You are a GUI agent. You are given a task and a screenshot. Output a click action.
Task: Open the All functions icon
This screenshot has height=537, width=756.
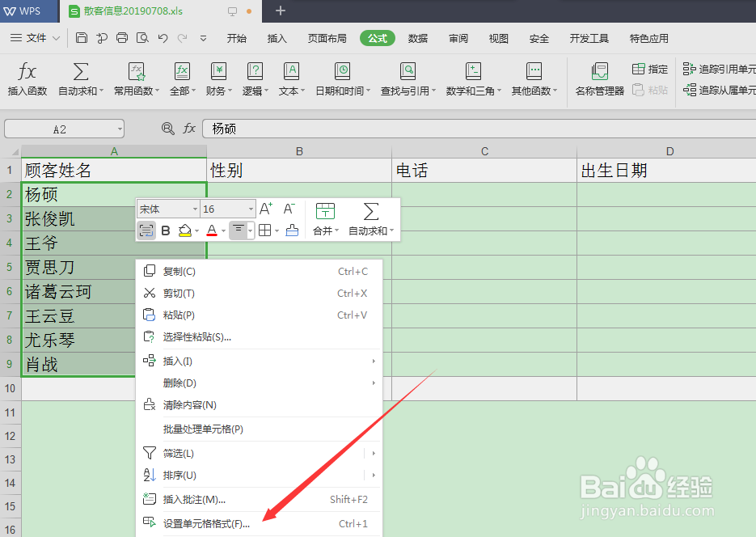pyautogui.click(x=182, y=72)
